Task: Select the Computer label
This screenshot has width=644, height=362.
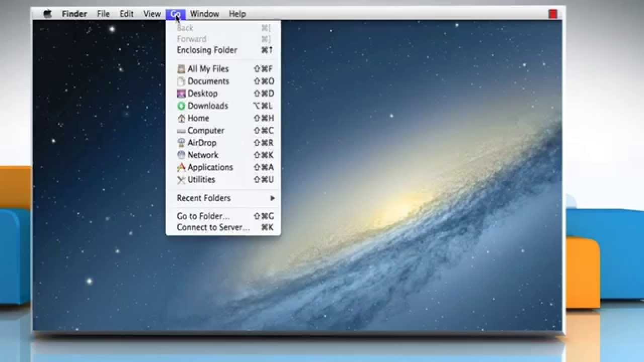Action: 206,131
